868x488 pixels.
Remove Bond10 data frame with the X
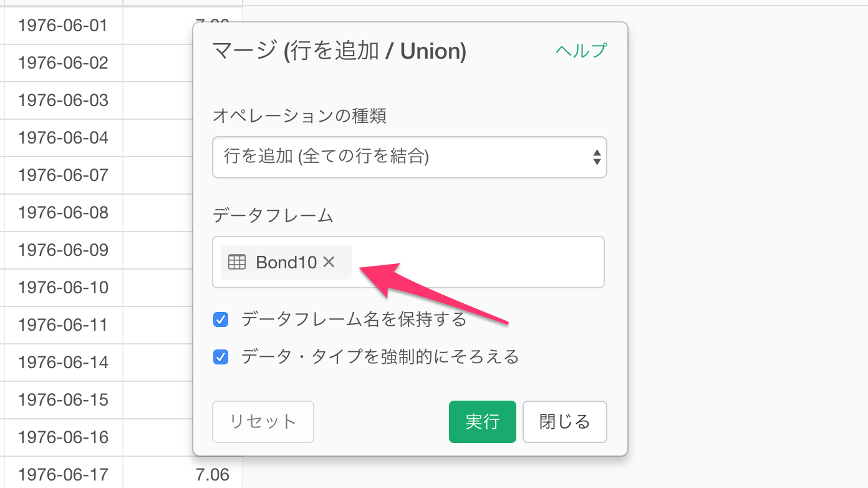tap(329, 262)
